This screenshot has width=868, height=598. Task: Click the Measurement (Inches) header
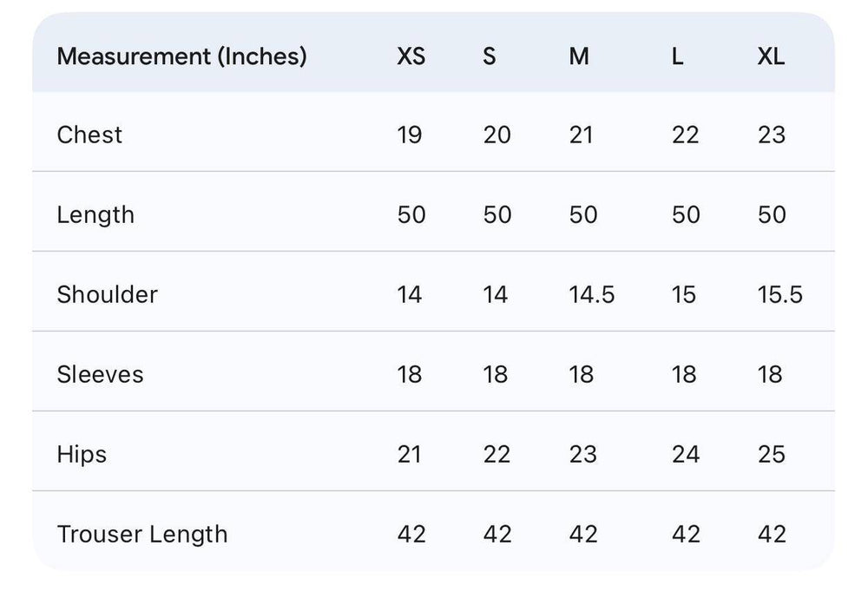coord(181,56)
